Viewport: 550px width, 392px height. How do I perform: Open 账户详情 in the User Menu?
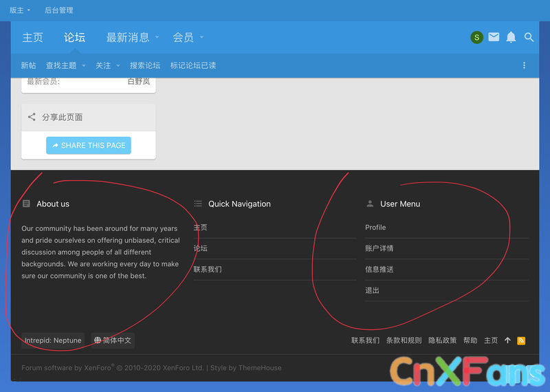click(379, 248)
